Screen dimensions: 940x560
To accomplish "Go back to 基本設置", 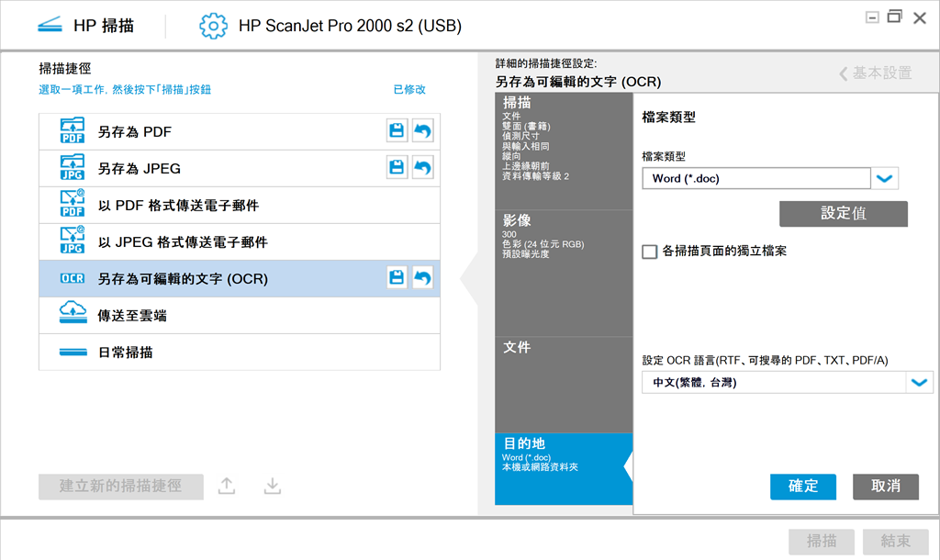I will click(875, 73).
